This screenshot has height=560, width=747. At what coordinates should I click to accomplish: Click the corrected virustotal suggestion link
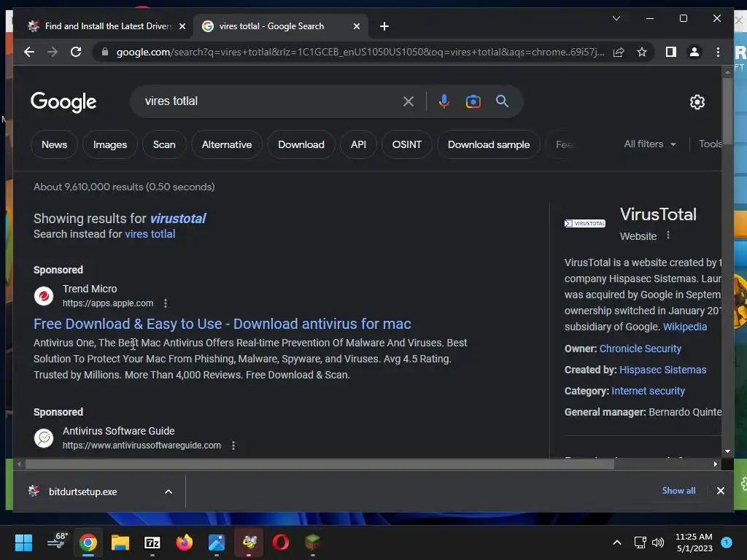coord(178,219)
